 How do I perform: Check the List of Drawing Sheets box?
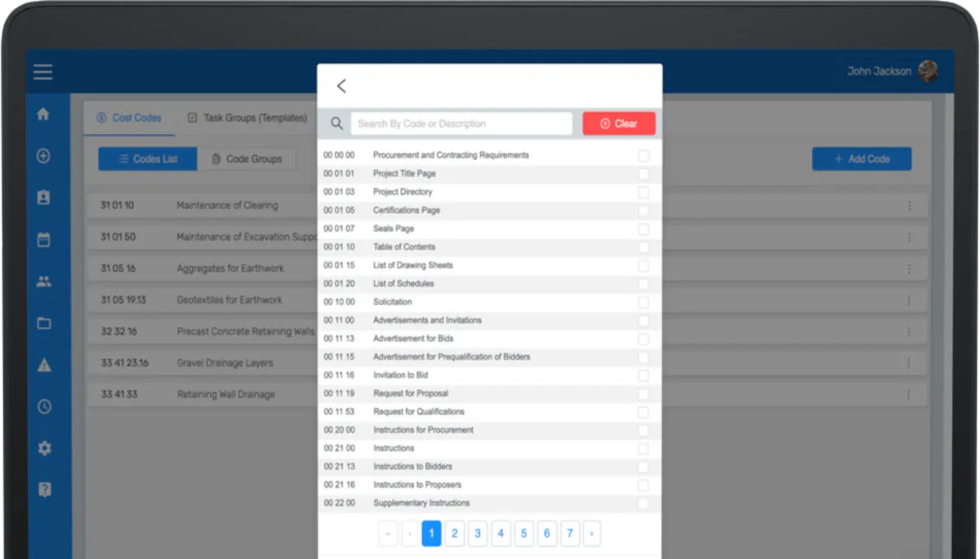[x=644, y=266]
